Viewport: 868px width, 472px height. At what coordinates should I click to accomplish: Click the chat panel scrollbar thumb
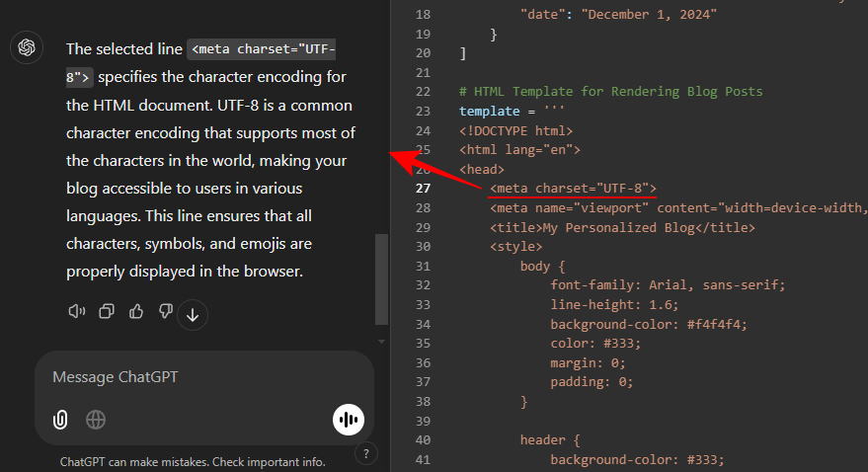point(381,279)
